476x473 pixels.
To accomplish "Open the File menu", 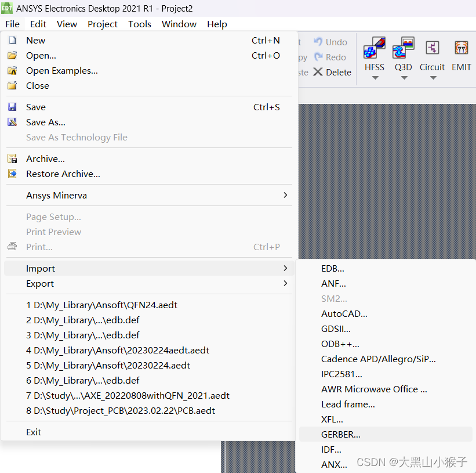I will [x=12, y=24].
